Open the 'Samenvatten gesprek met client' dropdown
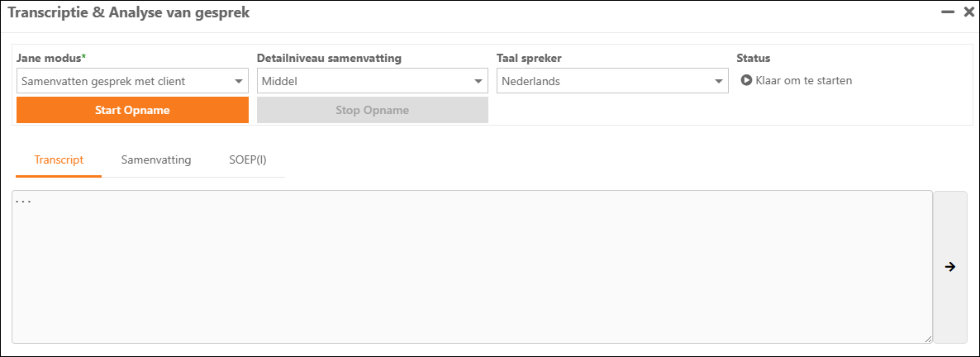 tap(124, 81)
